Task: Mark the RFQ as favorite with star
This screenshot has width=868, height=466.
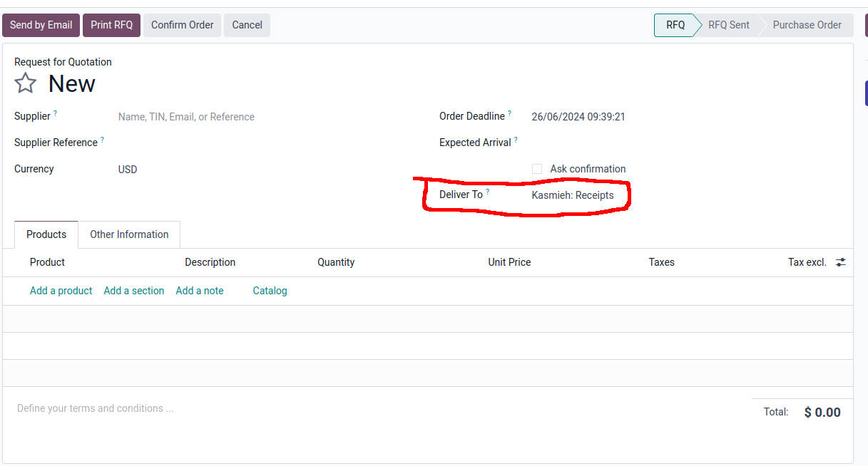Action: pos(26,83)
